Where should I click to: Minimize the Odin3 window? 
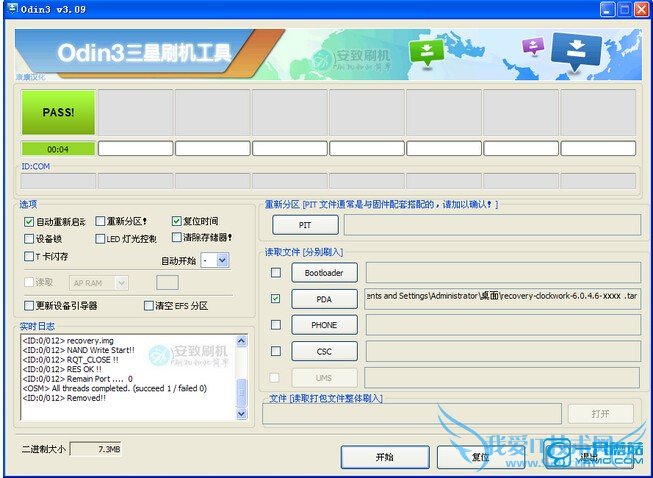pyautogui.click(x=608, y=10)
